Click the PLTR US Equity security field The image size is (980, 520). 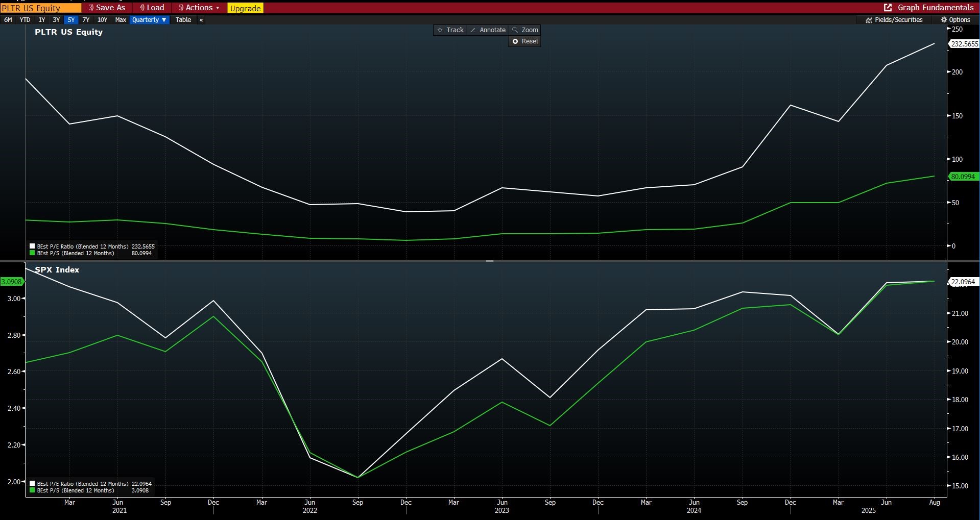(x=40, y=8)
